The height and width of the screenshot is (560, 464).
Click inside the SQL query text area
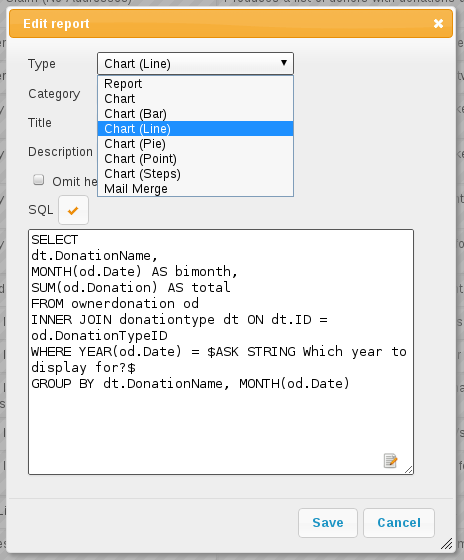221,352
